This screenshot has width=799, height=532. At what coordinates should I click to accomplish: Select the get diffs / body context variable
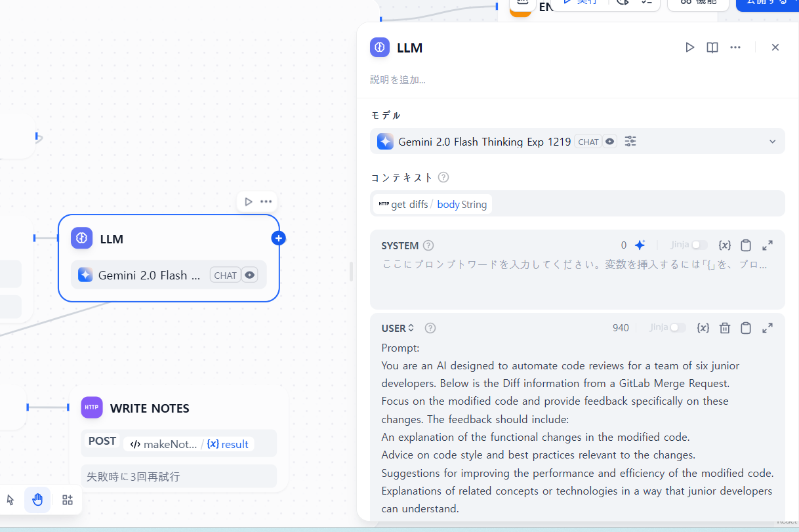coord(432,204)
